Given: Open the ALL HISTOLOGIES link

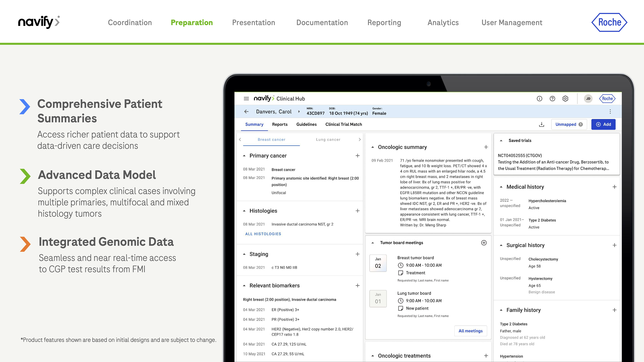Looking at the screenshot, I should click(x=263, y=234).
